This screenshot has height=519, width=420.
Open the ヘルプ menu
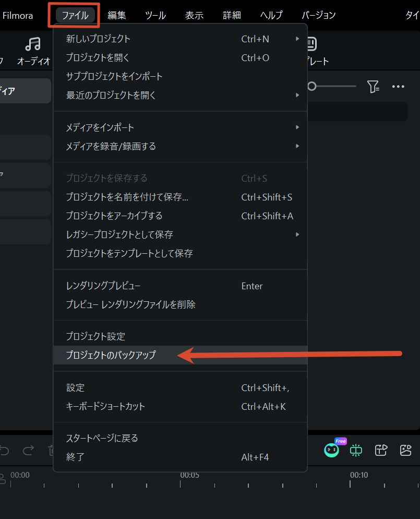point(271,15)
